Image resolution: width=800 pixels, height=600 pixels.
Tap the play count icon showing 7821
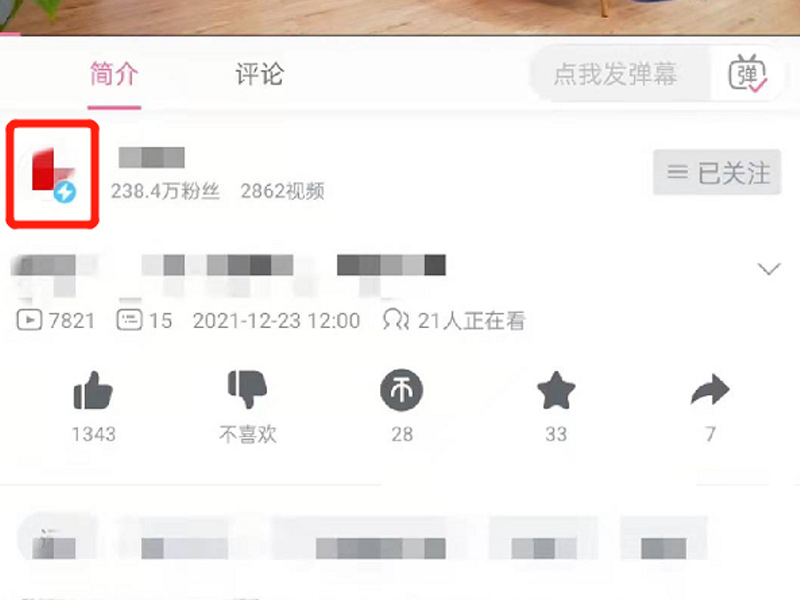pyautogui.click(x=29, y=320)
